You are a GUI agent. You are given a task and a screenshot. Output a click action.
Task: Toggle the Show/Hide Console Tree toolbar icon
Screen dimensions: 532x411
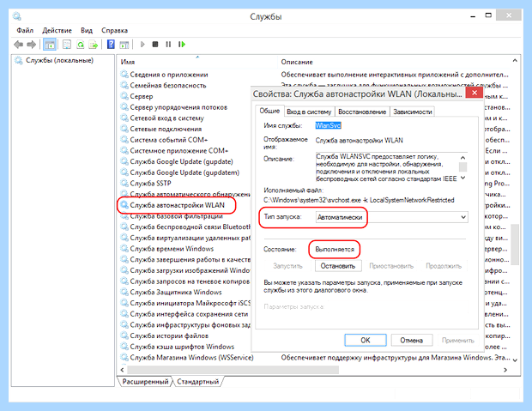pyautogui.click(x=50, y=44)
